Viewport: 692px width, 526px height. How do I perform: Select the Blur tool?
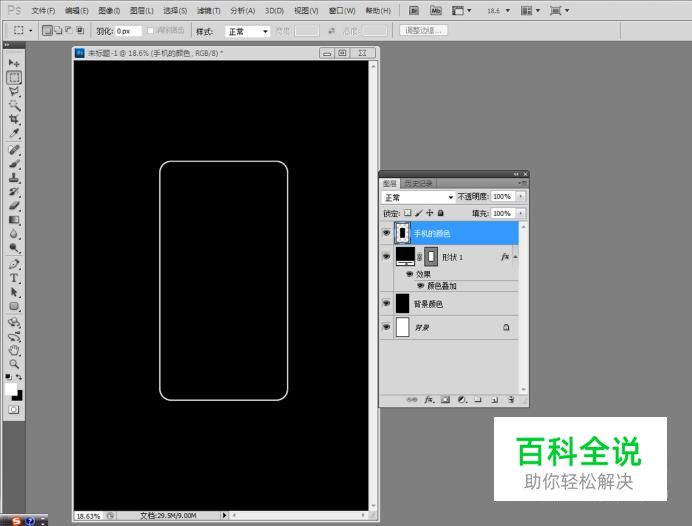pos(14,234)
